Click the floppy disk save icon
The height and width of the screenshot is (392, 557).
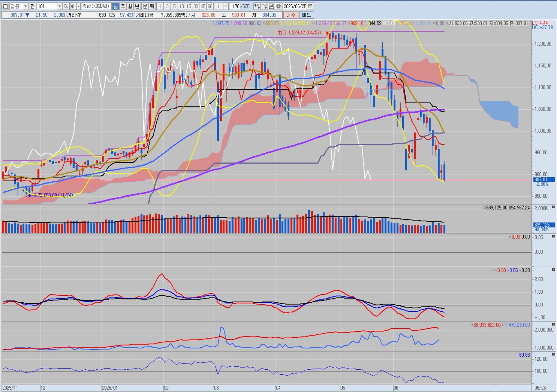[271, 6]
